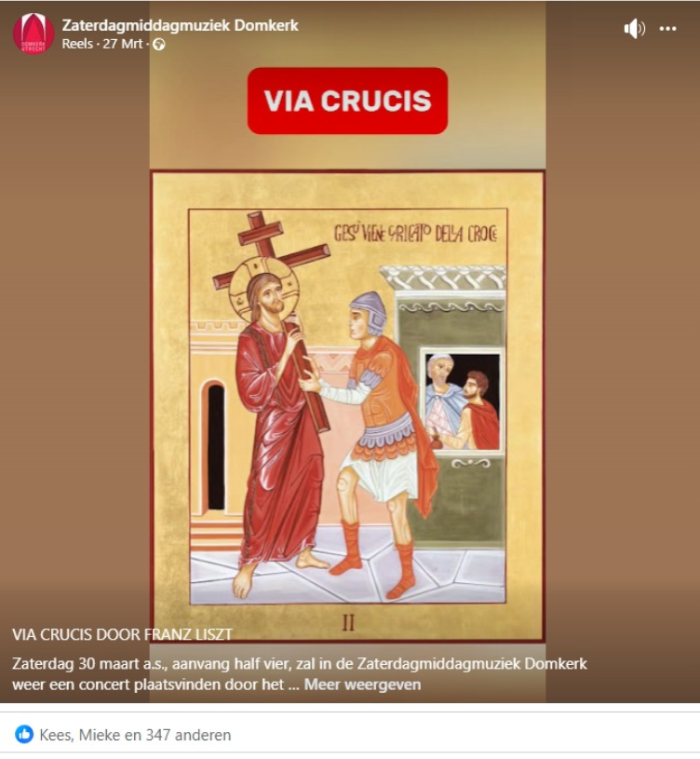Click the wooden cross above Jesus's halo
This screenshot has width=700, height=759.
pos(271,249)
